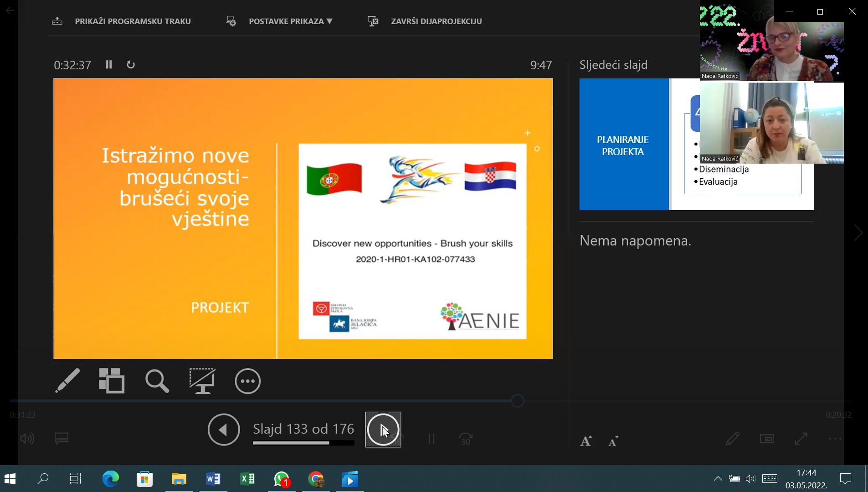Skip forward 30 seconds in video
The height and width of the screenshot is (492, 868).
[466, 439]
